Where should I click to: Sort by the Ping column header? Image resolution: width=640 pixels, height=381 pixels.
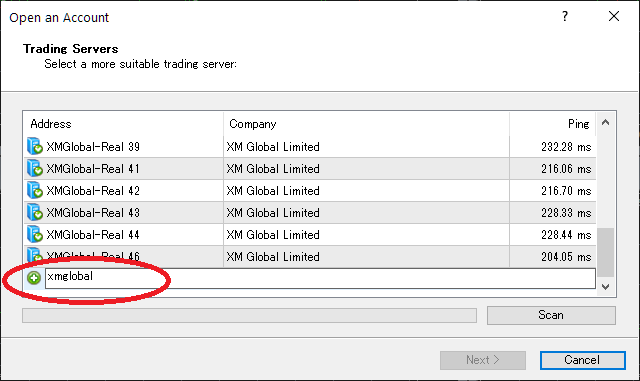(x=553, y=124)
